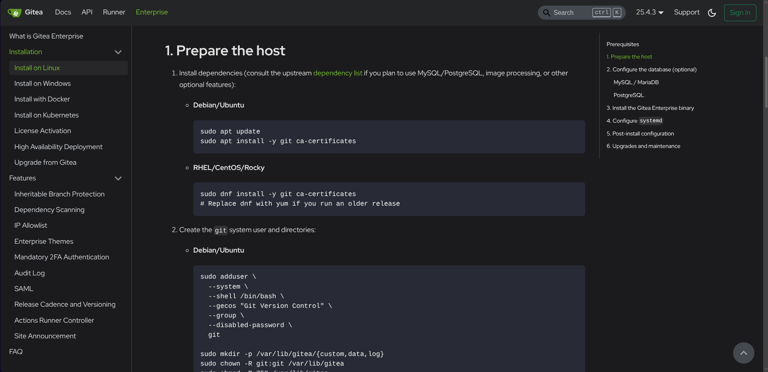Jump to 4. Configure systemd section
768x372 pixels.
click(x=635, y=121)
